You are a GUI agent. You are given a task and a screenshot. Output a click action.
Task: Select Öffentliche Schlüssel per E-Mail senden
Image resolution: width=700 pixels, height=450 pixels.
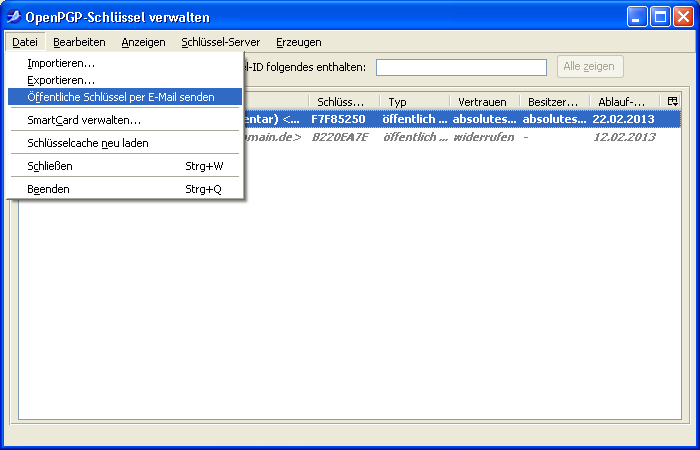tap(125, 97)
